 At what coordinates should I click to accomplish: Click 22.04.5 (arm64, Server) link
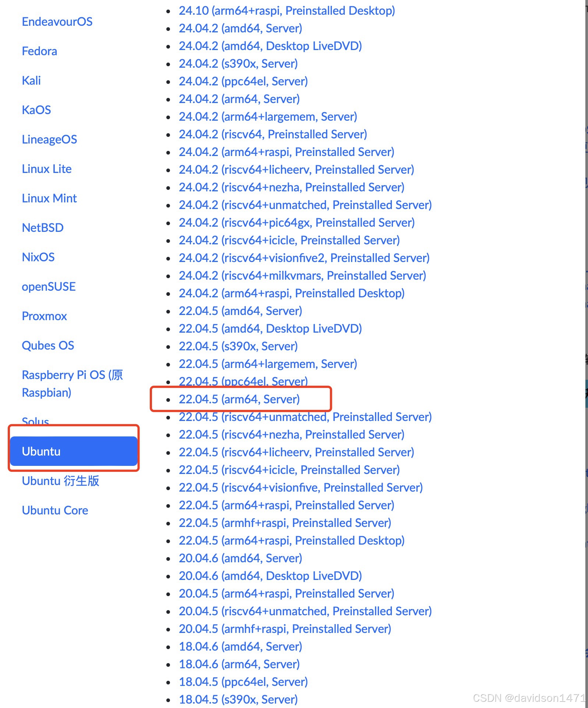pyautogui.click(x=239, y=399)
